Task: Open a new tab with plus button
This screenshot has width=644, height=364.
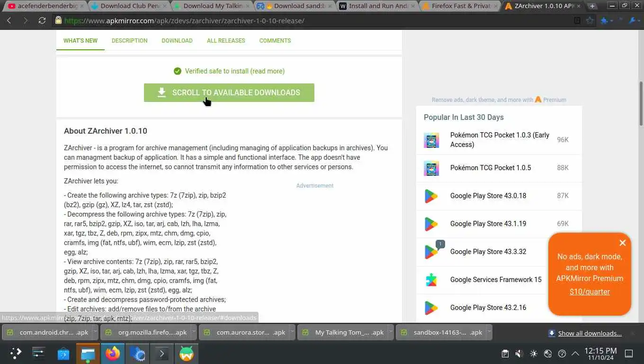Action: [x=592, y=6]
